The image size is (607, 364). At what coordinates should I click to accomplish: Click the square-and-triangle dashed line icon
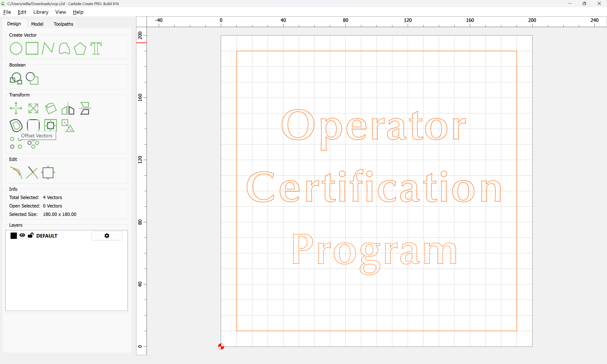(x=68, y=126)
